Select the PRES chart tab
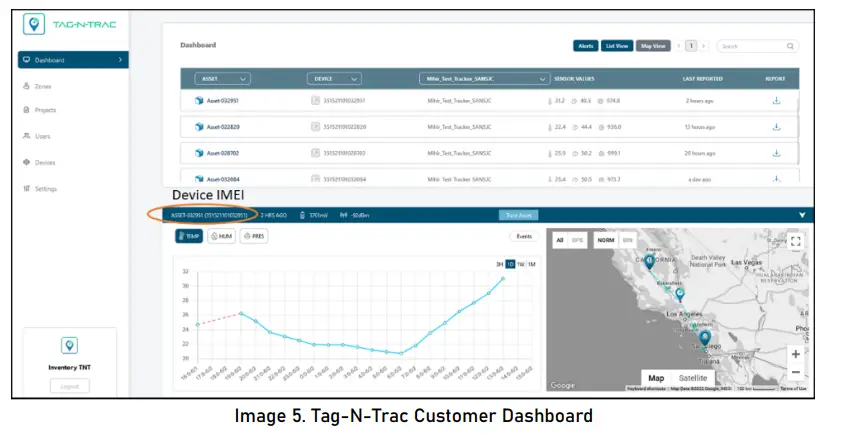This screenshot has width=841, height=442. point(254,236)
